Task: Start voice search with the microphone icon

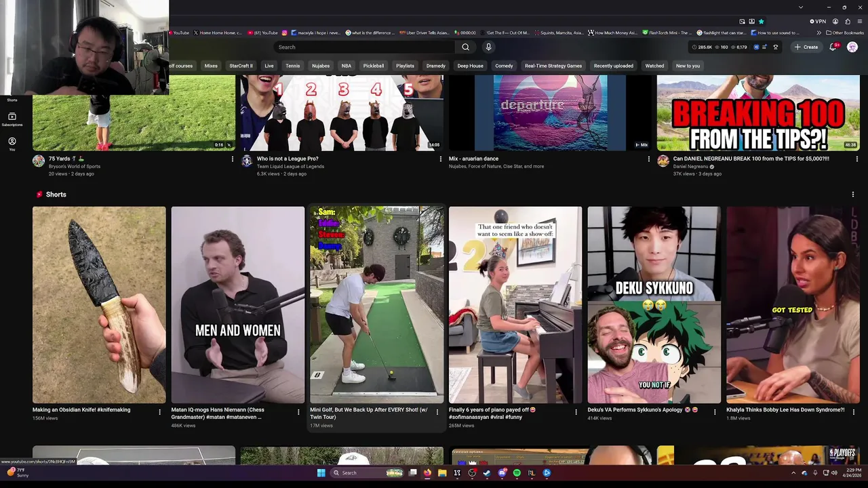Action: point(488,47)
